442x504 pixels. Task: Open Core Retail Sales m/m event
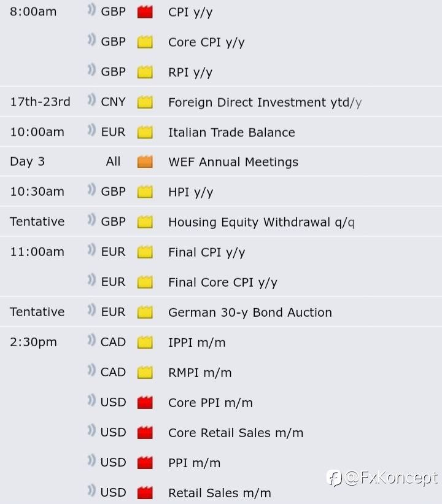tap(236, 433)
